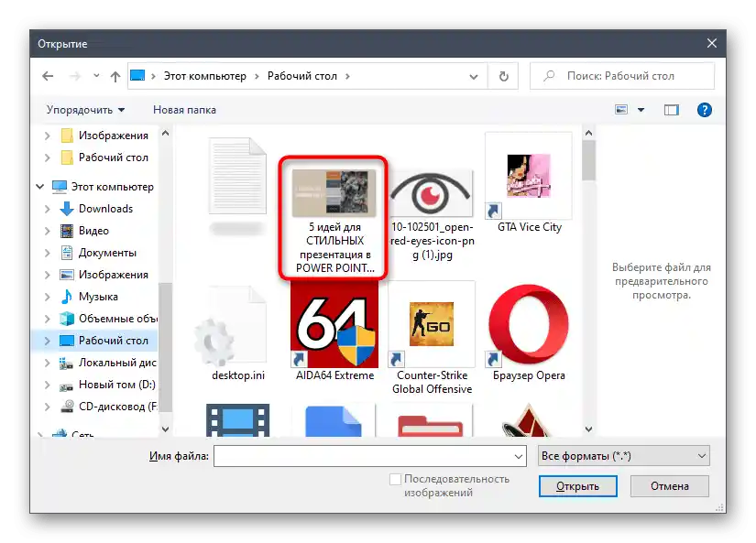Select GTA Vice City shortcut

click(x=529, y=183)
